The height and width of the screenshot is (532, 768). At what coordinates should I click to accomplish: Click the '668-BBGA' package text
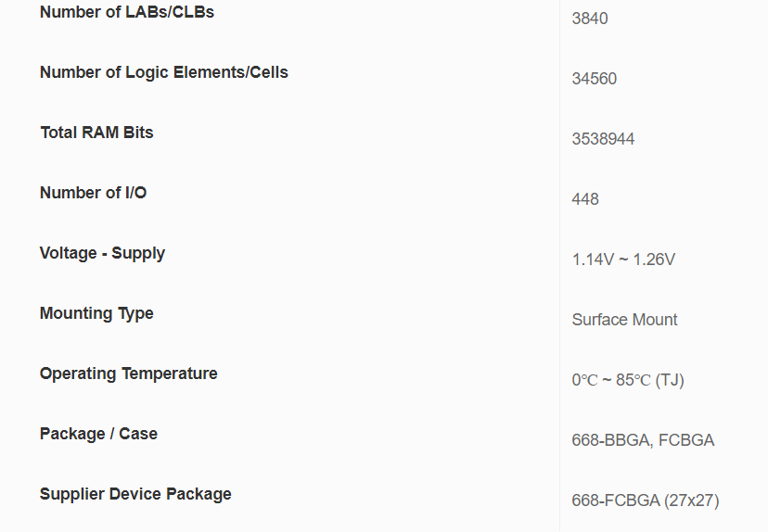tap(611, 440)
